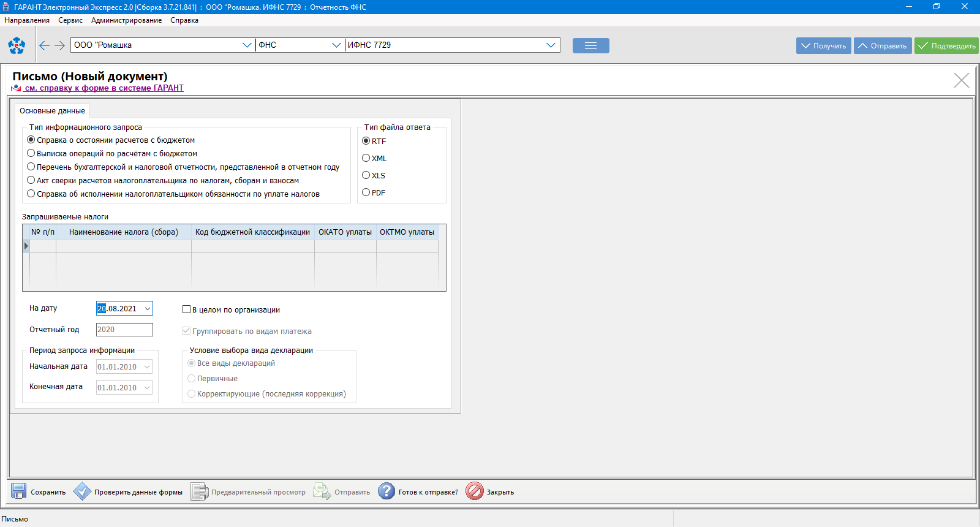Click the ОКТМО уплаты column header
Screen dimensions: 980x527
tap(407, 232)
